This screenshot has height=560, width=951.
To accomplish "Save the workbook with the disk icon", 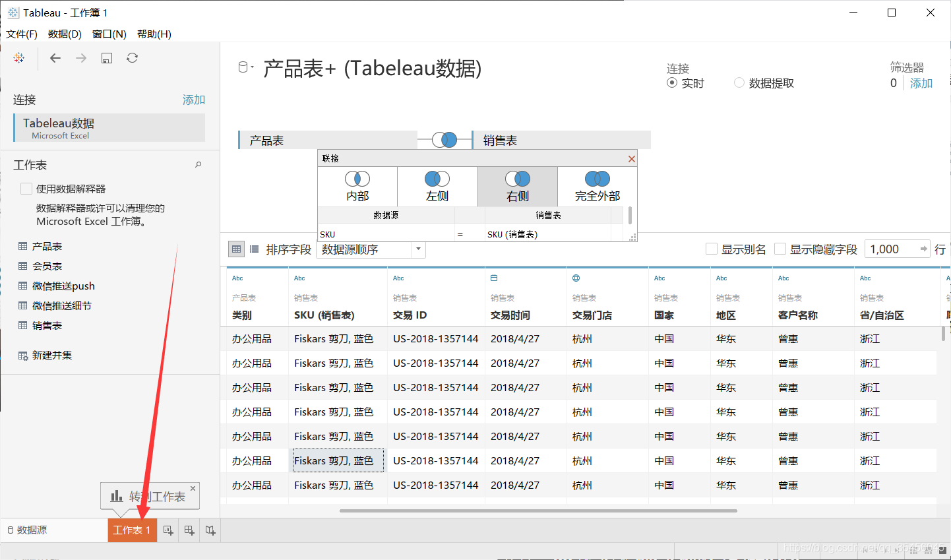I will click(107, 58).
